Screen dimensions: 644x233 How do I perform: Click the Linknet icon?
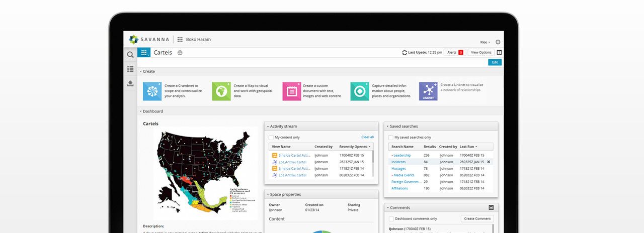point(428,91)
